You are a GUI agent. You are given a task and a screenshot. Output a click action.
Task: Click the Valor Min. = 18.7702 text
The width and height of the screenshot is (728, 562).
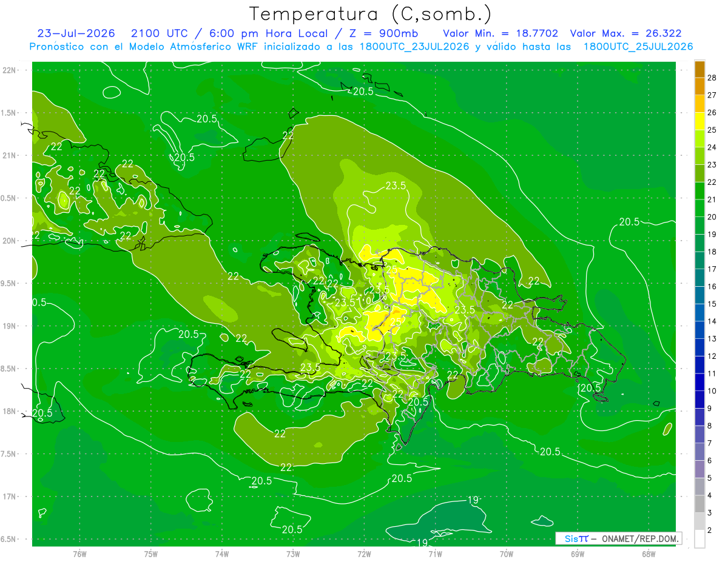coord(501,33)
